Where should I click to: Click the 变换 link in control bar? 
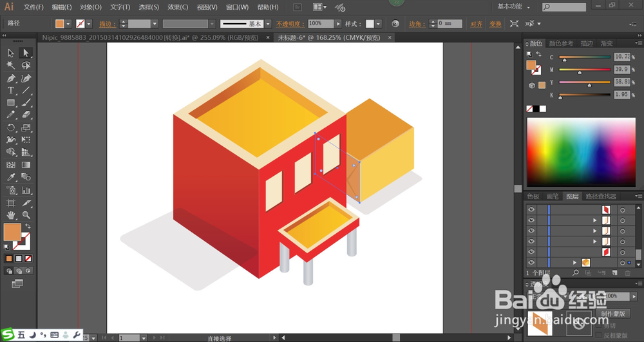pyautogui.click(x=495, y=24)
